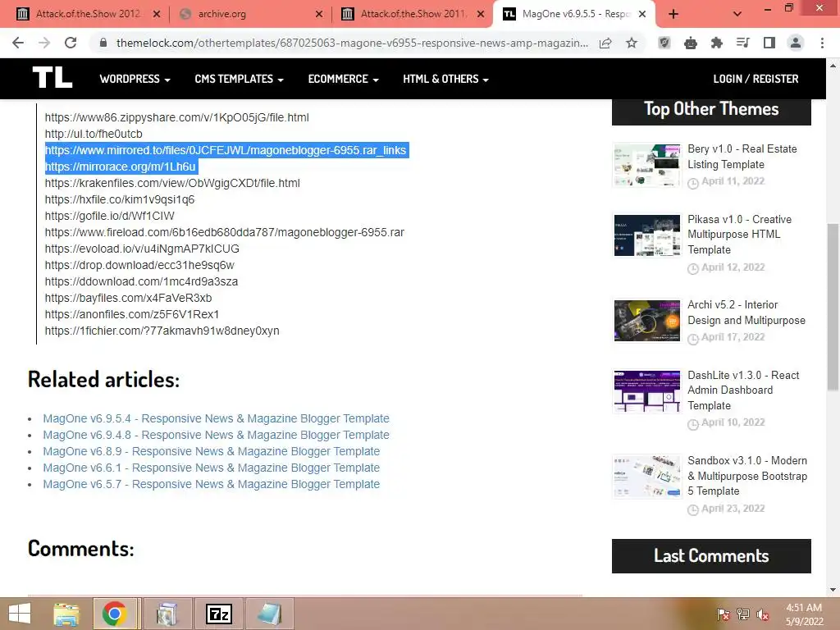This screenshot has height=630, width=840.
Task: Click the TL site logo
Action: point(52,78)
